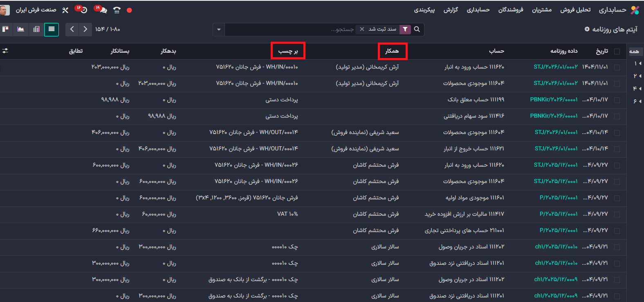Switch to pivot table view
Screen dimensions: 644x302
click(36, 29)
